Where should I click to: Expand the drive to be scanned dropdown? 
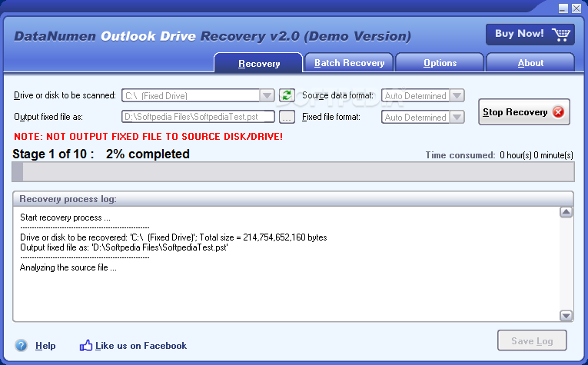tap(267, 95)
